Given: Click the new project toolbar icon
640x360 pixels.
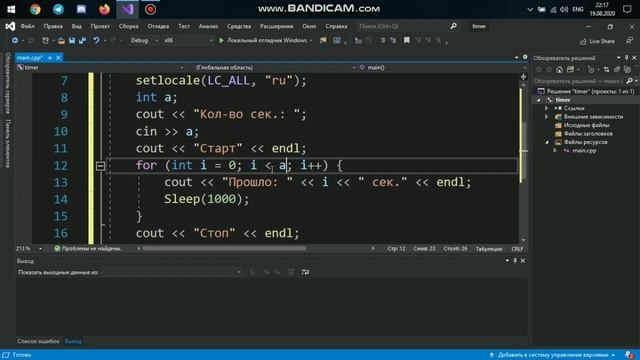Looking at the screenshot, I should pyautogui.click(x=45, y=40).
